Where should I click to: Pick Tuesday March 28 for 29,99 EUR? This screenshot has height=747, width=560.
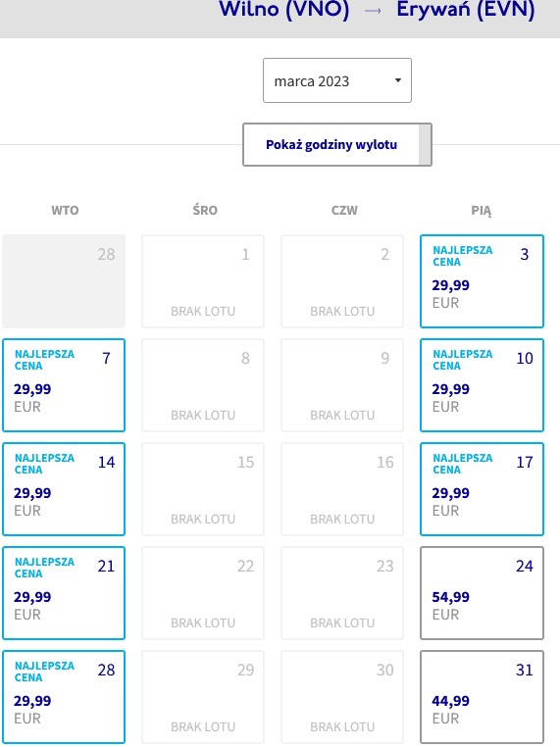64,696
